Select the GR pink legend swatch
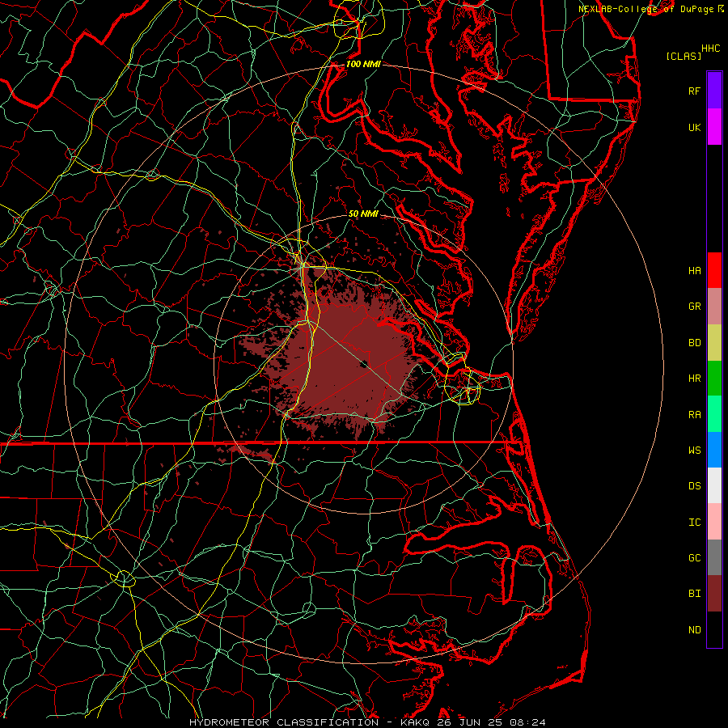Viewport: 728px width, 728px height. point(714,307)
